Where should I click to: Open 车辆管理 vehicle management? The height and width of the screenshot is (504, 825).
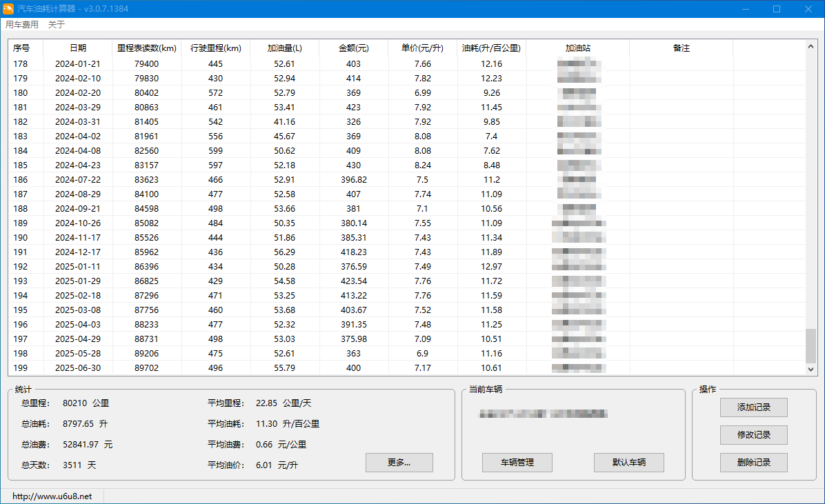tap(517, 463)
